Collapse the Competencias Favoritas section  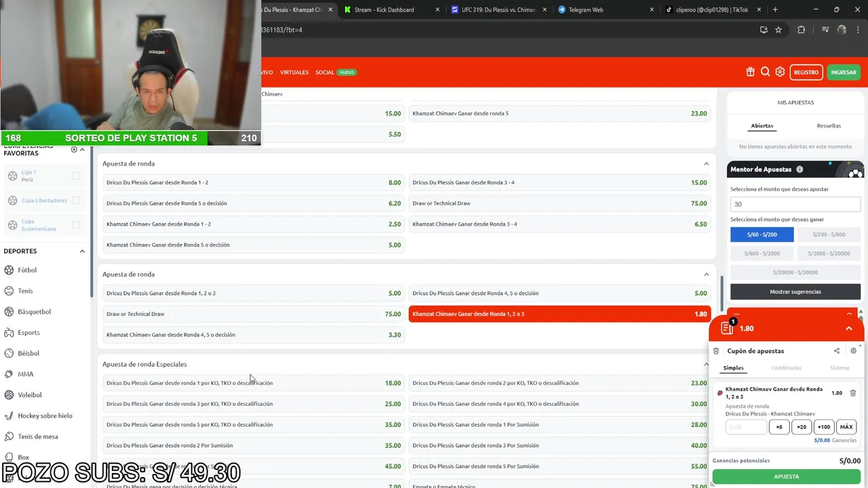(x=82, y=149)
